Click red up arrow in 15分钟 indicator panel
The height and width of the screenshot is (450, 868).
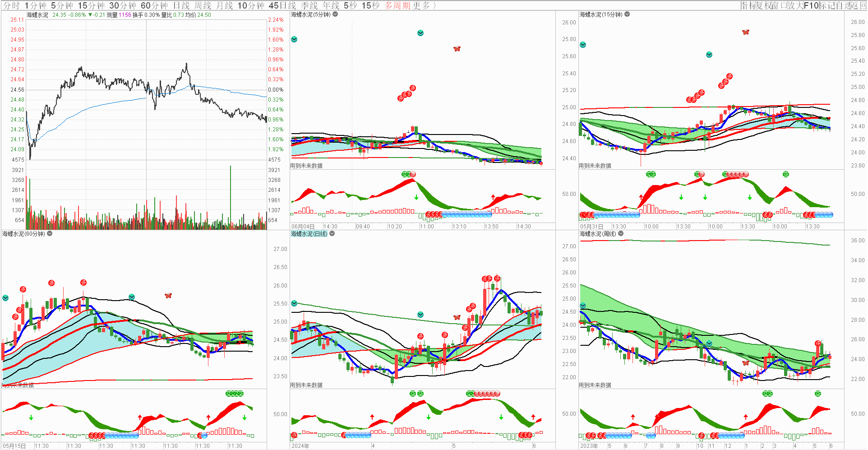tap(641, 197)
